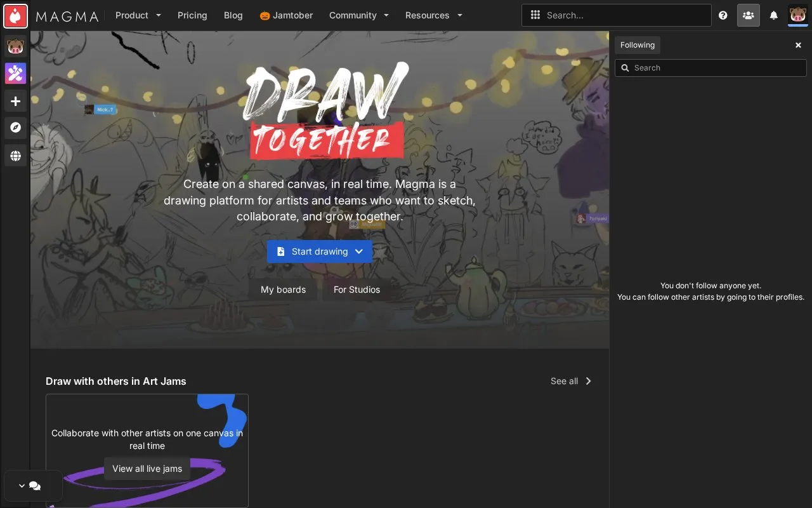The height and width of the screenshot is (508, 812).
Task: Toggle the Following people panel icon
Action: coord(749,15)
